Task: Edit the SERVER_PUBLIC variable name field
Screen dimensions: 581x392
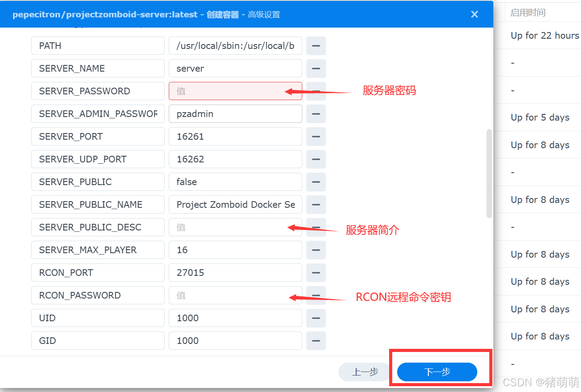Action: [x=98, y=182]
